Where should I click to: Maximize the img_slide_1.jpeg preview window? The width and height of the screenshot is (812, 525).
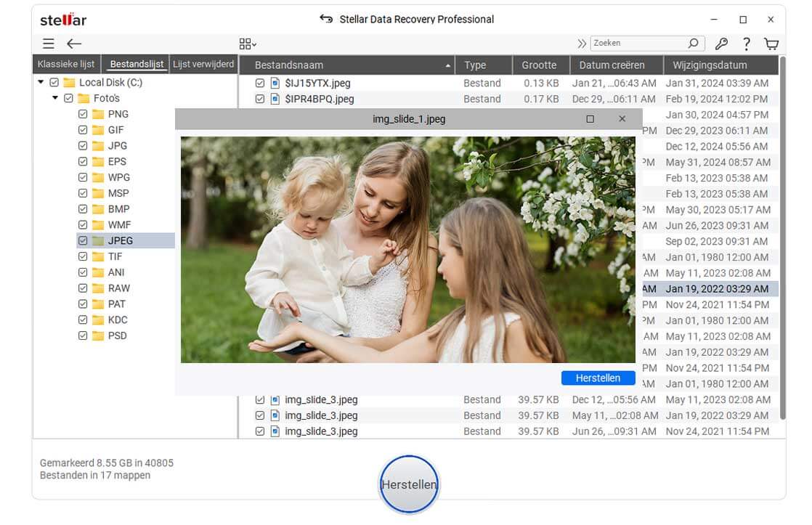coord(590,119)
